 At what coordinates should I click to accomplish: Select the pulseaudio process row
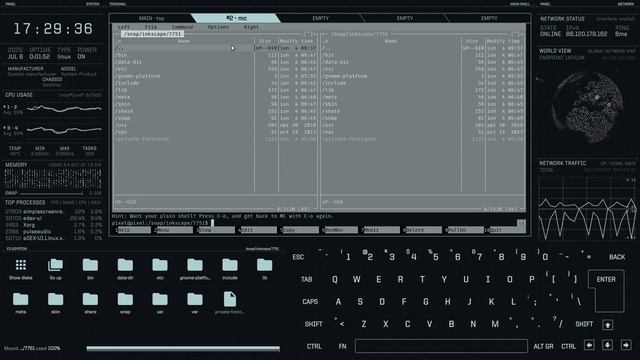[53, 231]
